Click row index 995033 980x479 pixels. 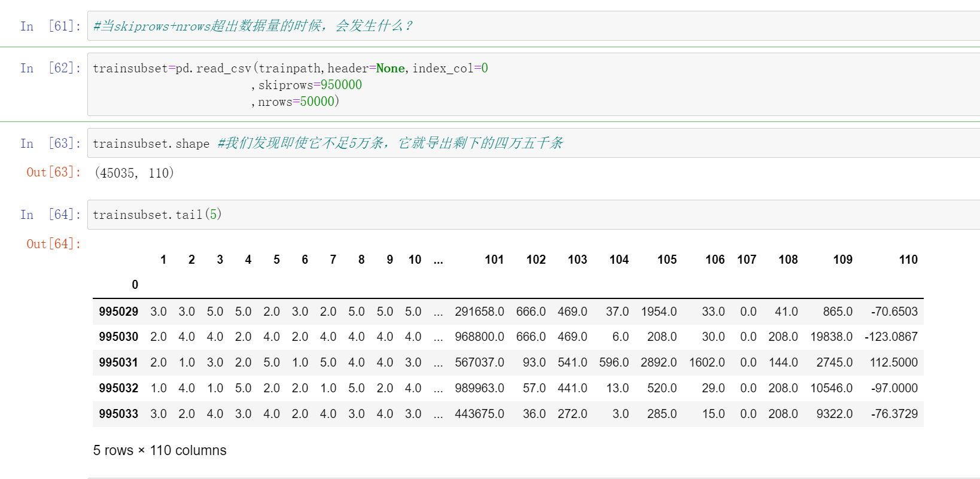click(118, 414)
